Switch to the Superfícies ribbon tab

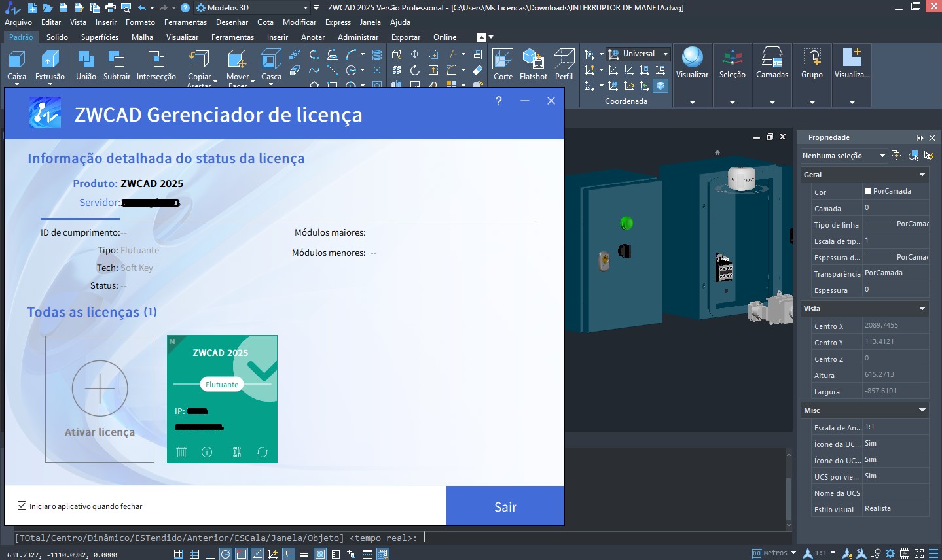[100, 37]
